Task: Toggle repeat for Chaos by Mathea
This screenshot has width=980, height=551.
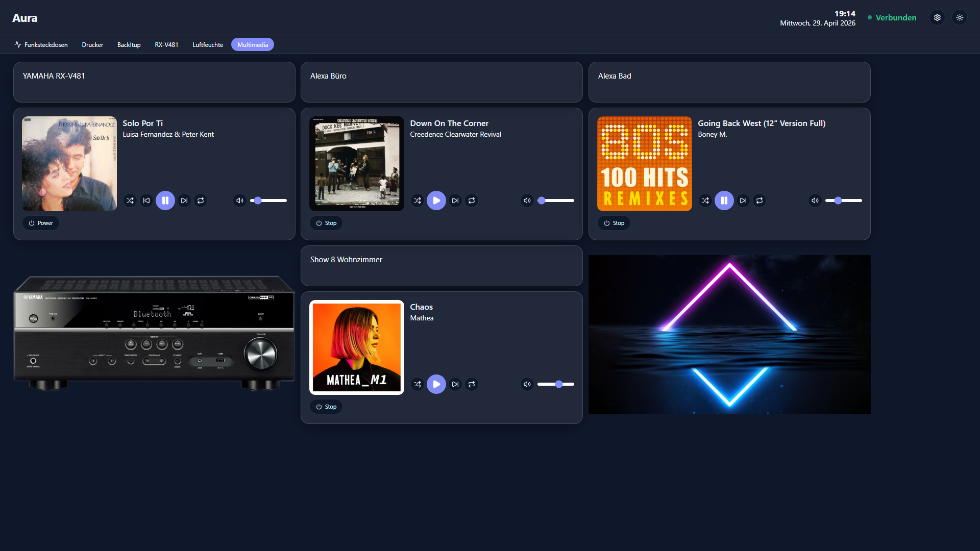Action: pyautogui.click(x=472, y=384)
